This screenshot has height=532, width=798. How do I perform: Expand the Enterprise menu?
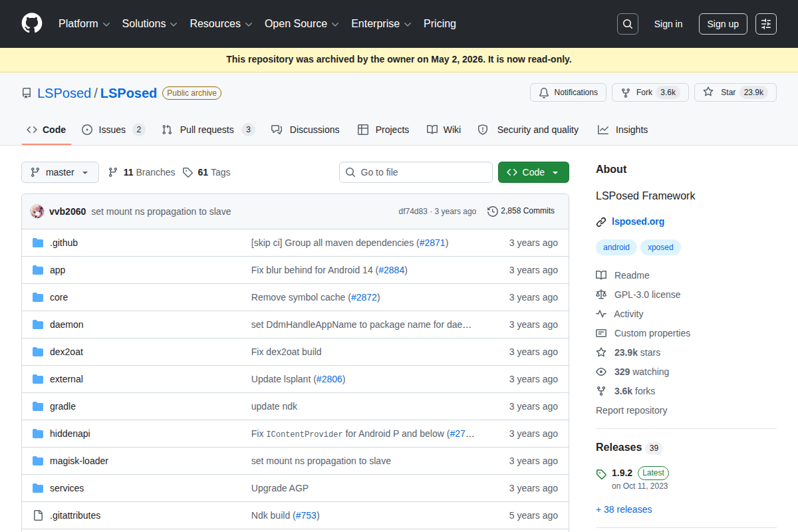[x=381, y=24]
